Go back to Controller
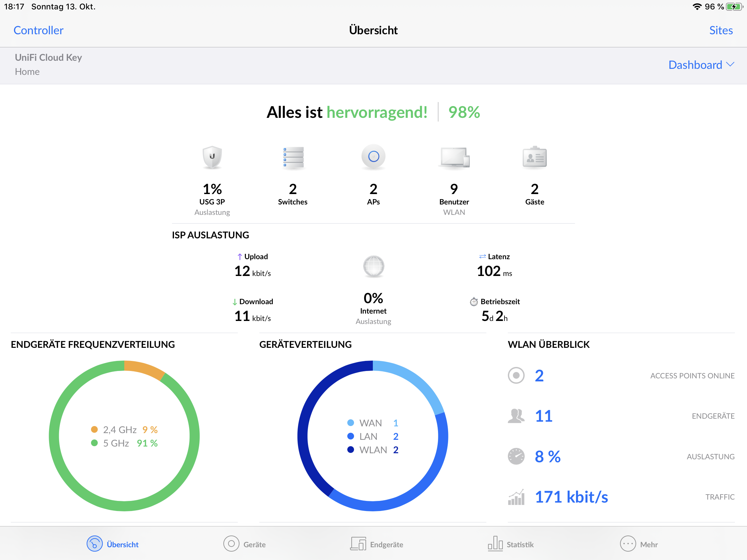The width and height of the screenshot is (747, 560). pyautogui.click(x=38, y=30)
